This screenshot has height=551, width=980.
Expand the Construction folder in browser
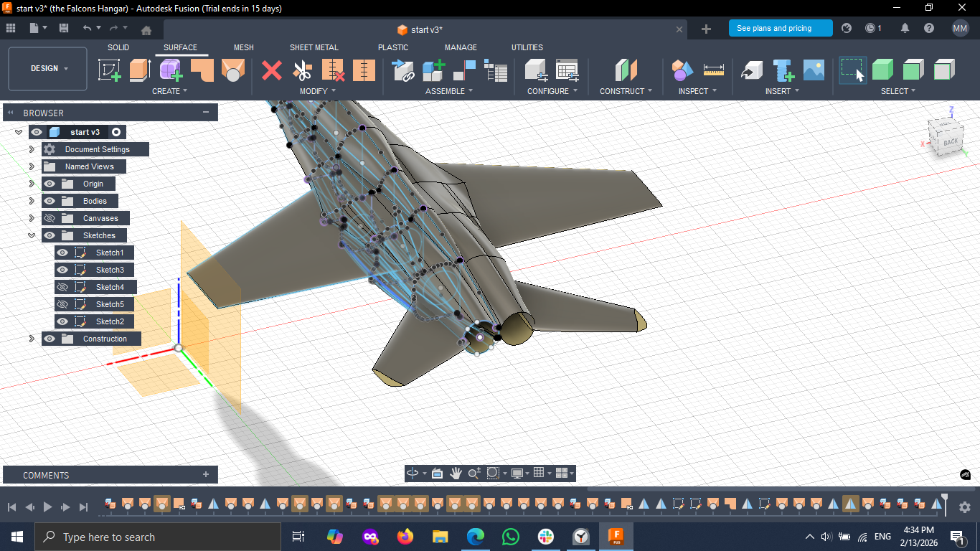tap(32, 339)
